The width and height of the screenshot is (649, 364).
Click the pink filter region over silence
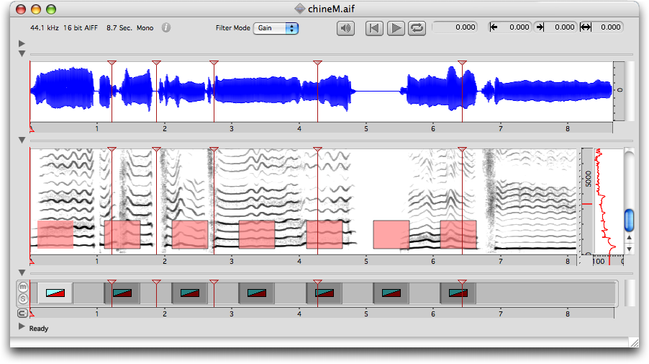click(x=392, y=234)
